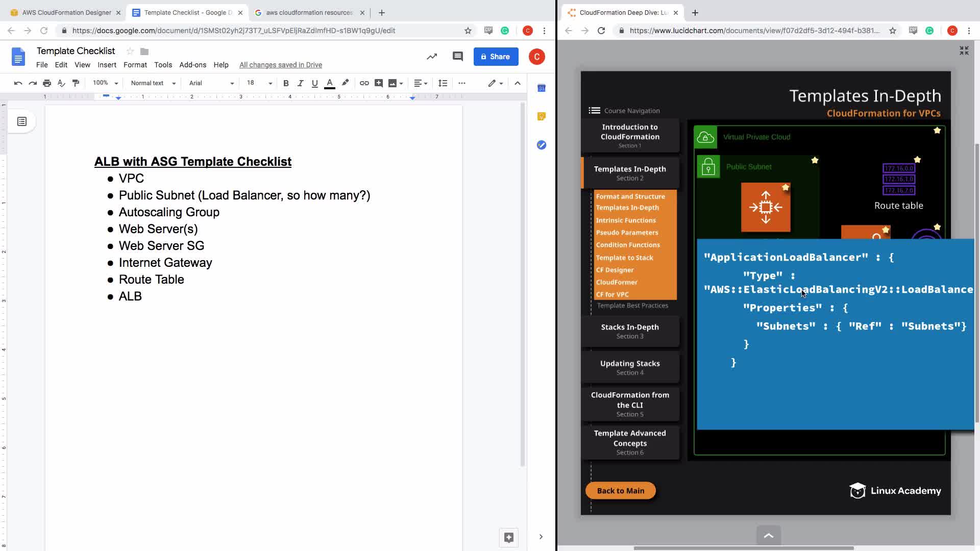Click the blue Share button
The width and height of the screenshot is (980, 551).
point(496,57)
